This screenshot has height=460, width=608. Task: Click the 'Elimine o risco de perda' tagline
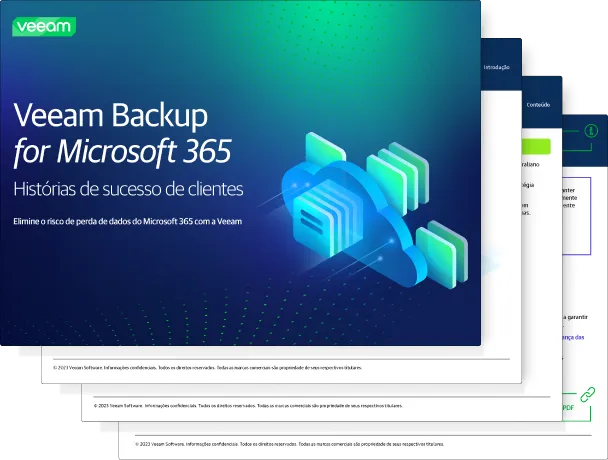pyautogui.click(x=128, y=221)
